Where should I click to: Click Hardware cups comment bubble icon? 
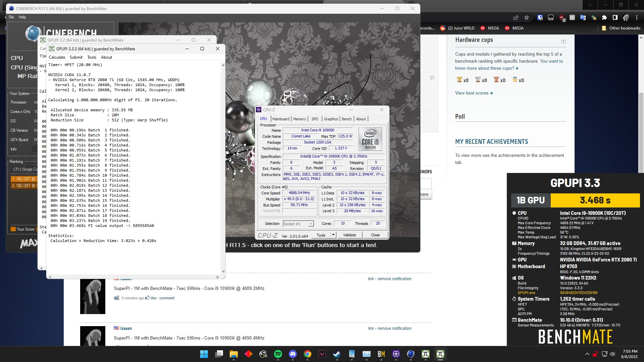(x=563, y=42)
